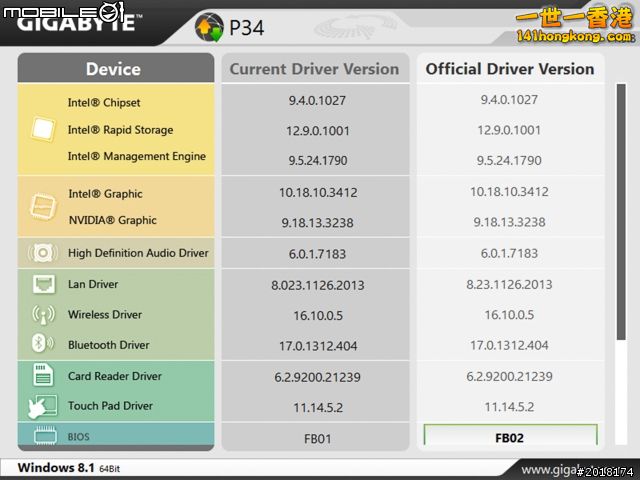640x480 pixels.
Task: Click current wireless version 16.10.0.5
Action: click(x=318, y=316)
